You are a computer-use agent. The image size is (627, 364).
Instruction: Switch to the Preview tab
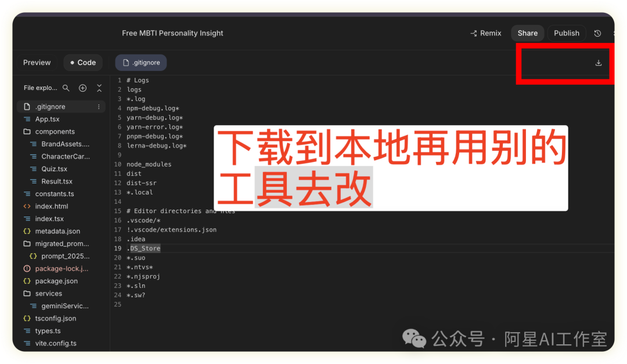pos(37,63)
